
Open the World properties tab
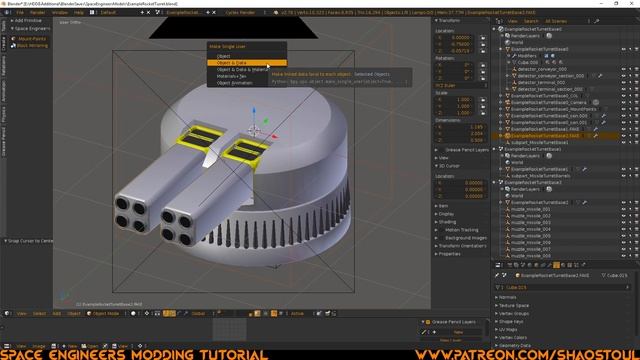[530, 265]
